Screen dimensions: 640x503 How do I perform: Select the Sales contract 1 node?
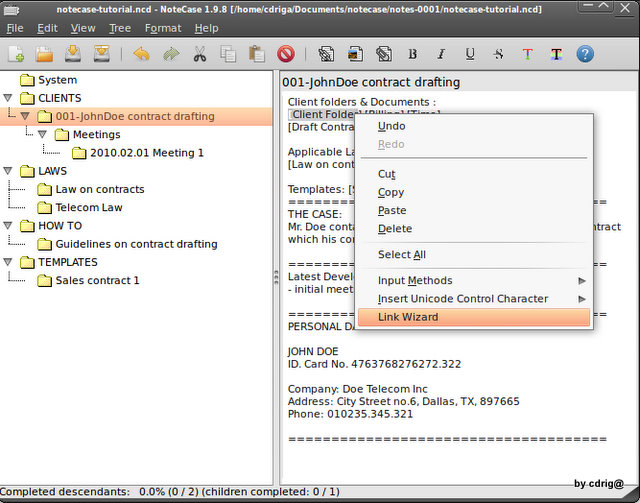[97, 280]
